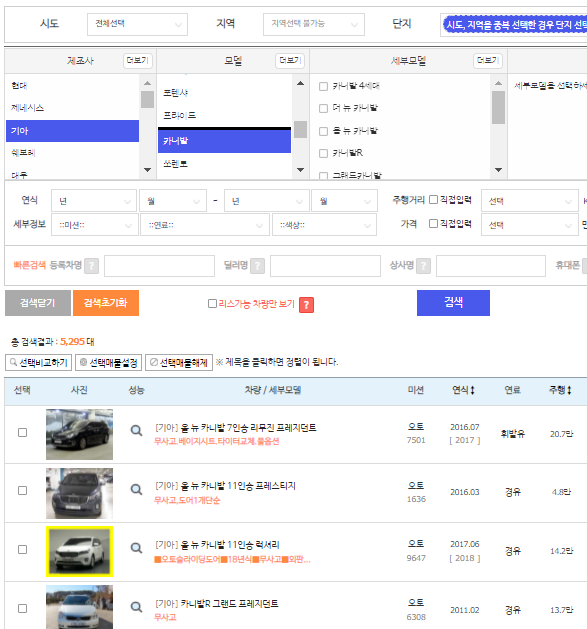Open the 가격 선택 dropdown
Image resolution: width=587 pixels, height=629 pixels.
click(x=530, y=225)
